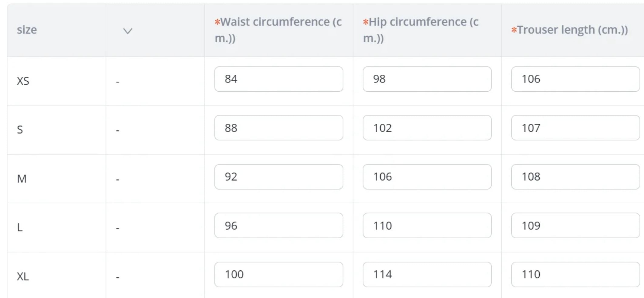
Task: Click the XL waist field showing 100
Action: pos(278,275)
